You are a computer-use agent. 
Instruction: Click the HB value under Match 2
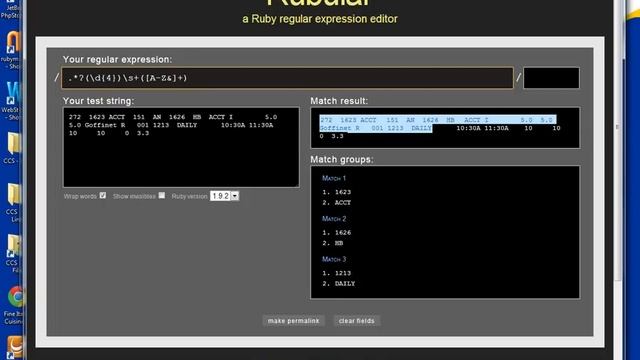[x=339, y=243]
